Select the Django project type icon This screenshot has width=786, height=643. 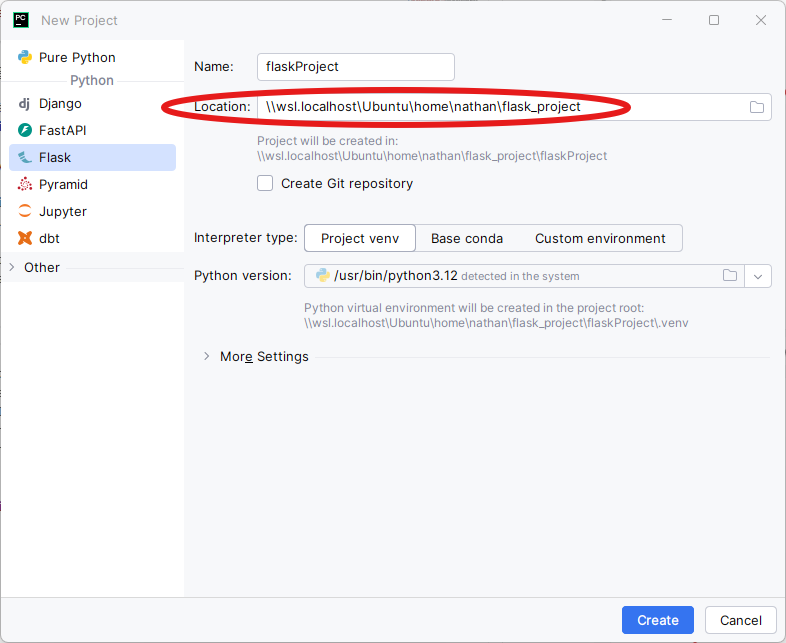tap(25, 103)
